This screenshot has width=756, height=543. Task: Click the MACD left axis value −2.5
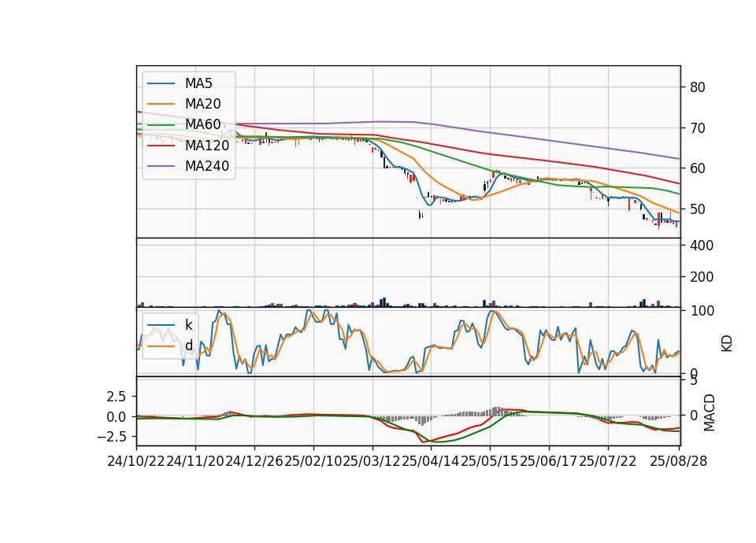[x=111, y=437]
